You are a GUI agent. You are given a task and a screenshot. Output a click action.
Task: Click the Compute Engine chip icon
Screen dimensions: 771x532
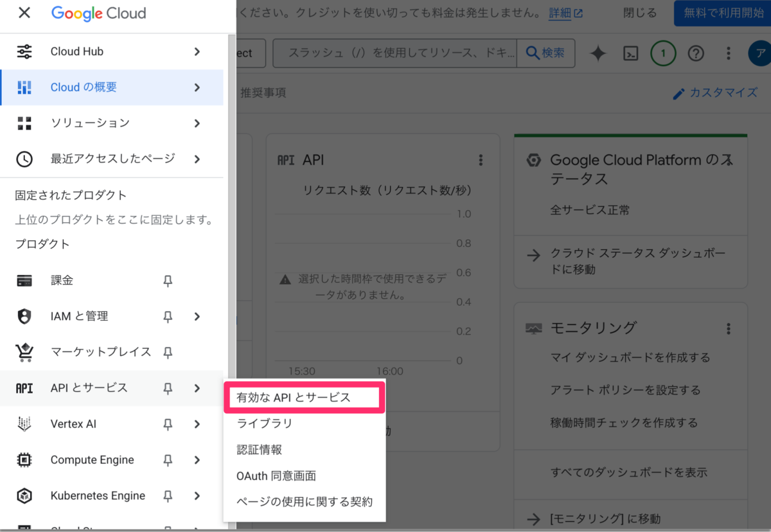(x=24, y=460)
